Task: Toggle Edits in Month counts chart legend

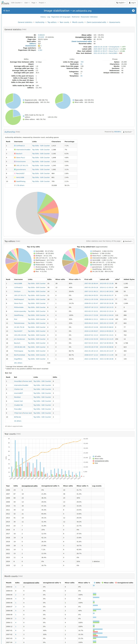Action: coord(97,583)
